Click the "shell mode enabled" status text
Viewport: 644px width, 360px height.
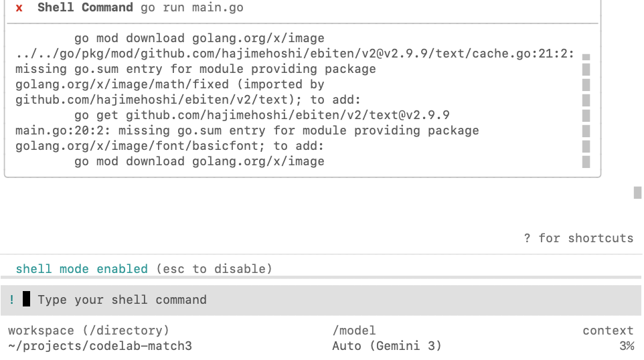click(82, 269)
